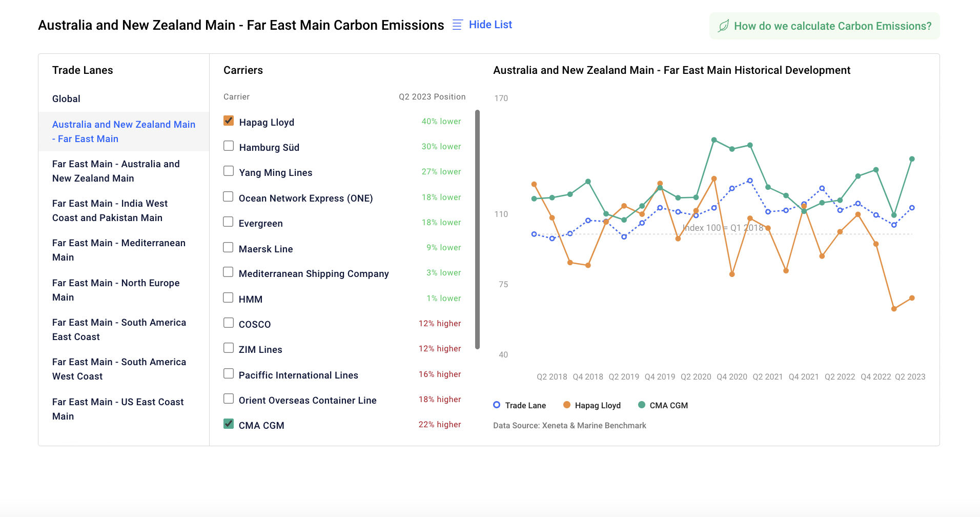Select Australia and New Zealand Main - Far East Main
This screenshot has height=517, width=980.
124,131
